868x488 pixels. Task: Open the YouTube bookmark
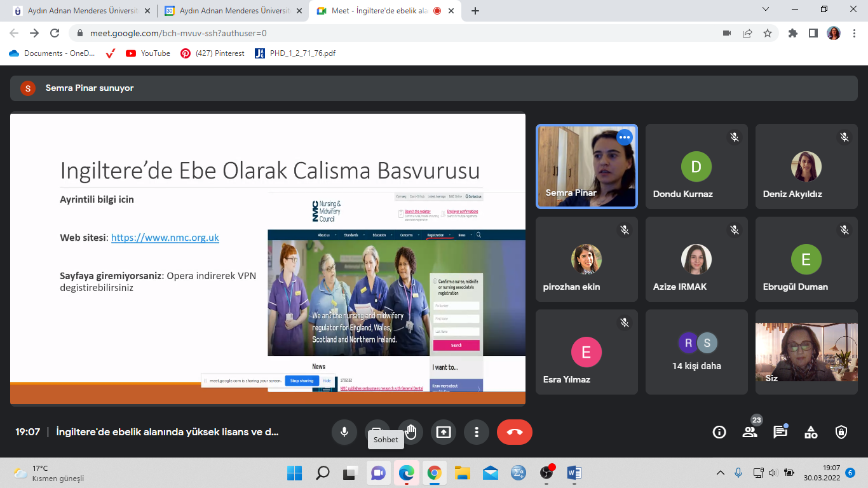[x=149, y=53]
